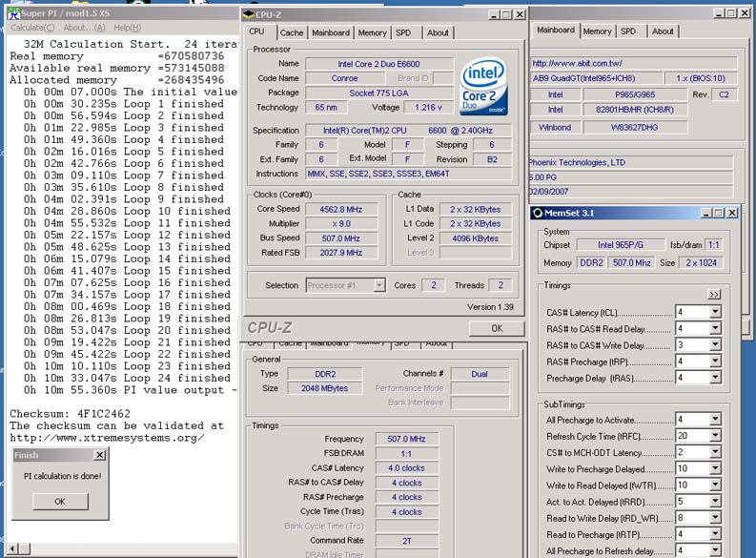This screenshot has width=756, height=558.
Task: Open the Write to Read Delayed (tWTR) dropdown
Action: [715, 485]
